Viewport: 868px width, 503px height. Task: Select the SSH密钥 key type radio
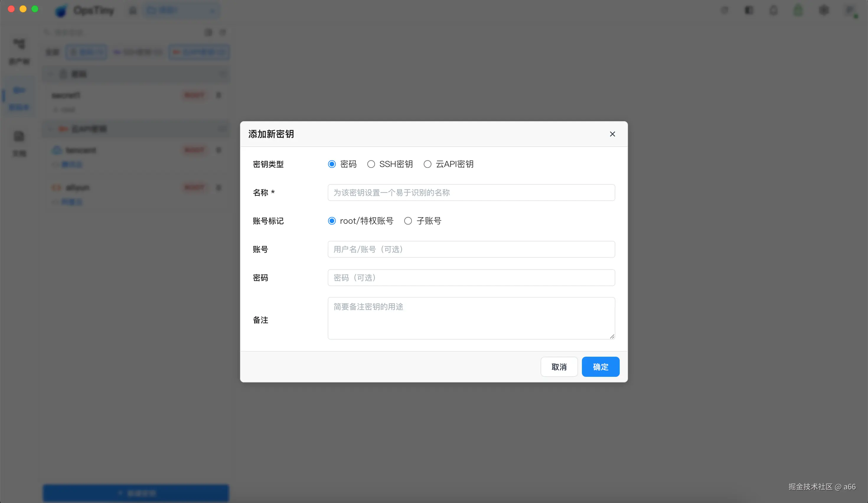tap(371, 164)
